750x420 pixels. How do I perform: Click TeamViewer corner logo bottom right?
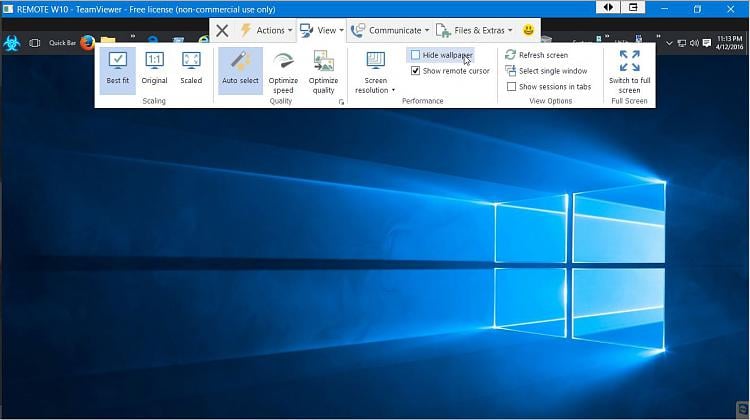(x=742, y=409)
